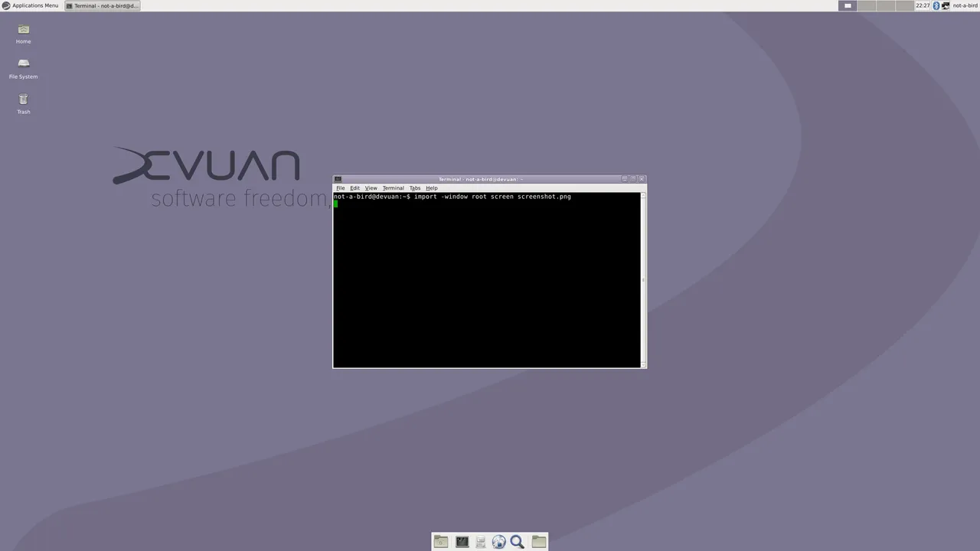Open the rightmost folder icon in dock

[539, 542]
